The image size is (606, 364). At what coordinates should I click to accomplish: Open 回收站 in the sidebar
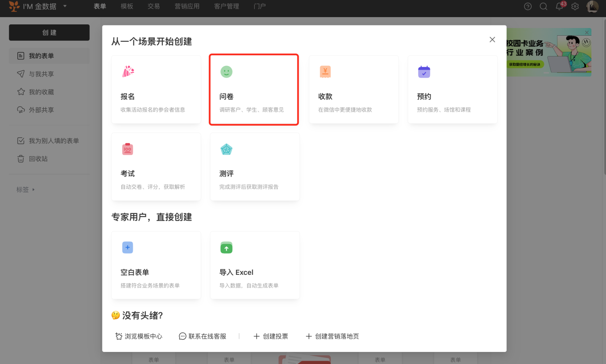[x=49, y=159]
